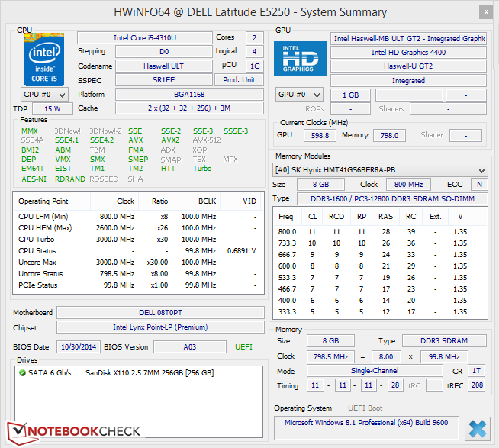This screenshot has width=499, height=448.
Task: Select the SSPEC value SR1EE
Action: 163,80
